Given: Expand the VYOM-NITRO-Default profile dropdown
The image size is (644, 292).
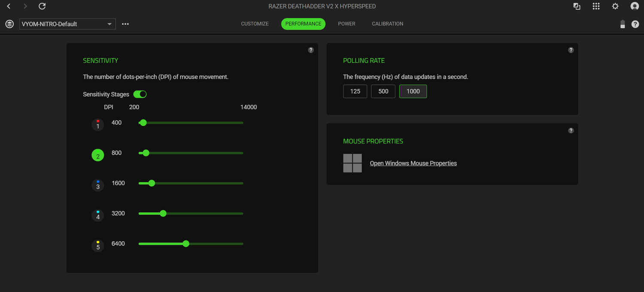Looking at the screenshot, I should pyautogui.click(x=67, y=24).
